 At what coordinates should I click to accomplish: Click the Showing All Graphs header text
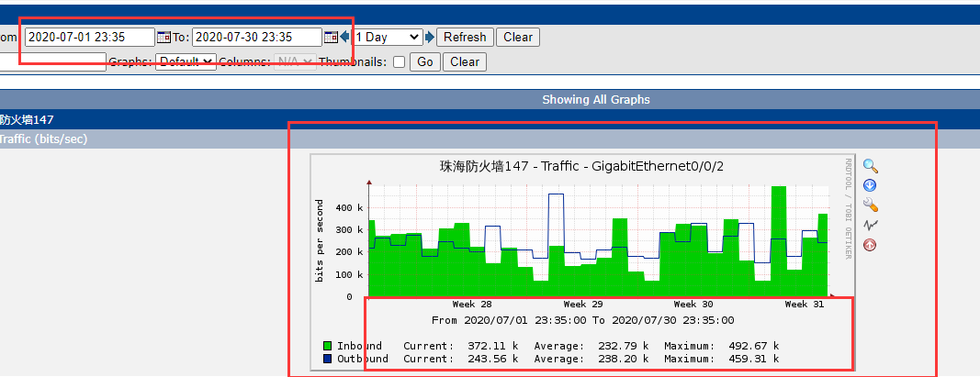pos(596,100)
